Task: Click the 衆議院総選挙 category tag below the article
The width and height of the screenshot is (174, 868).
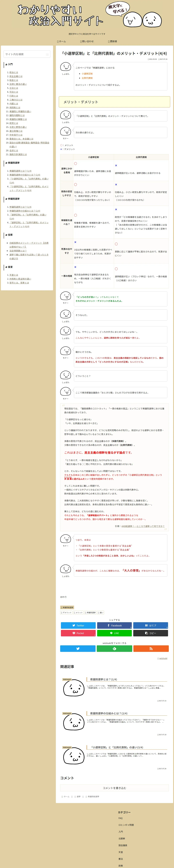Action: click(67, 608)
